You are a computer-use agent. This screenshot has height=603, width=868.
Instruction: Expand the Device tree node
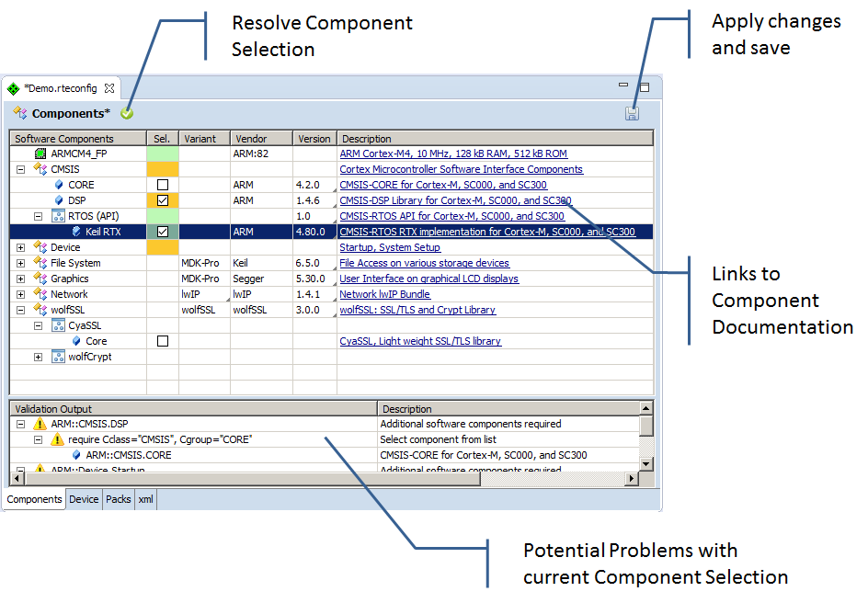click(x=20, y=248)
